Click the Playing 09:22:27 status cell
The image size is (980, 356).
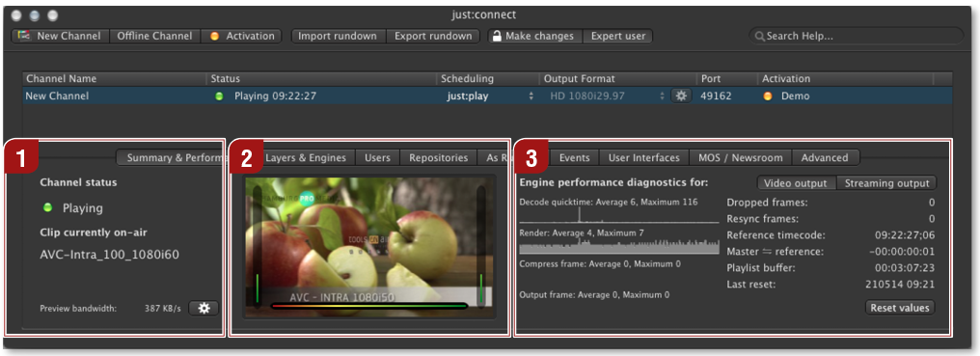click(x=275, y=96)
